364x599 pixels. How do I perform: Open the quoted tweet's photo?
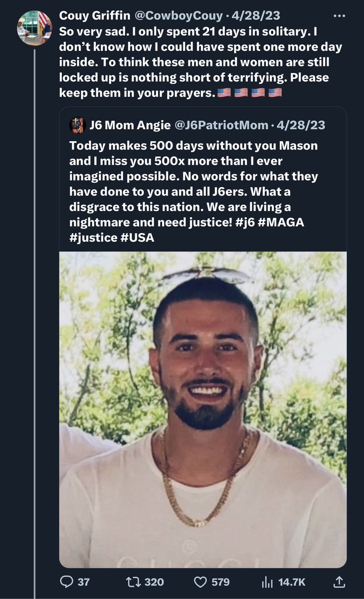click(202, 409)
